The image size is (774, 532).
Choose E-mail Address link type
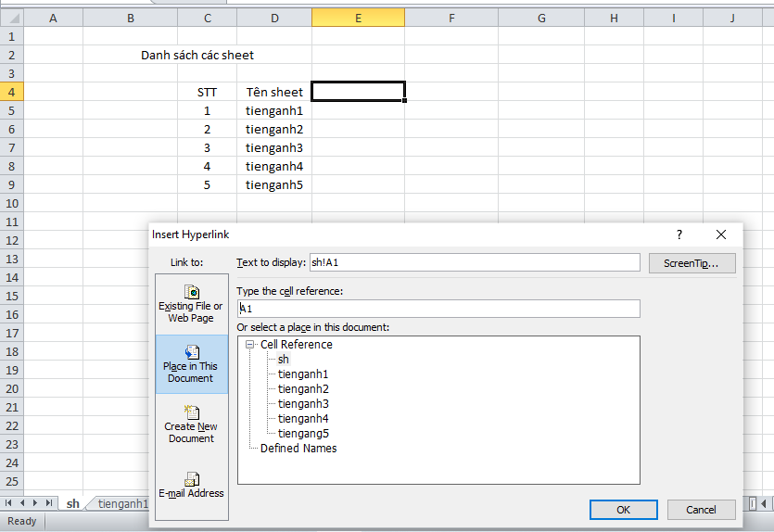pyautogui.click(x=192, y=485)
